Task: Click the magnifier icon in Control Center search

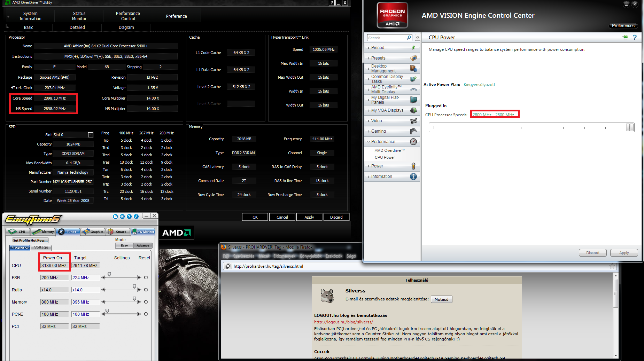Action: click(x=409, y=37)
